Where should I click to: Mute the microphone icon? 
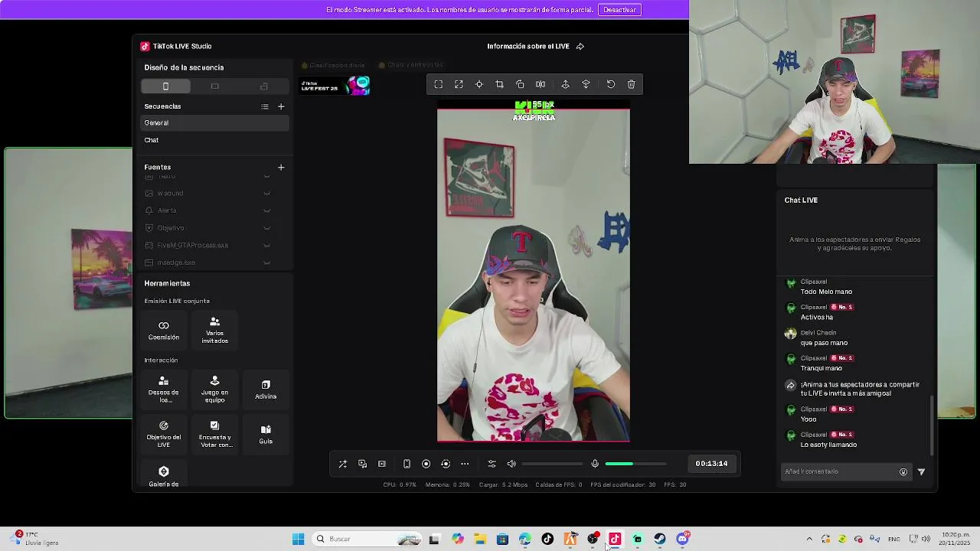tap(595, 464)
